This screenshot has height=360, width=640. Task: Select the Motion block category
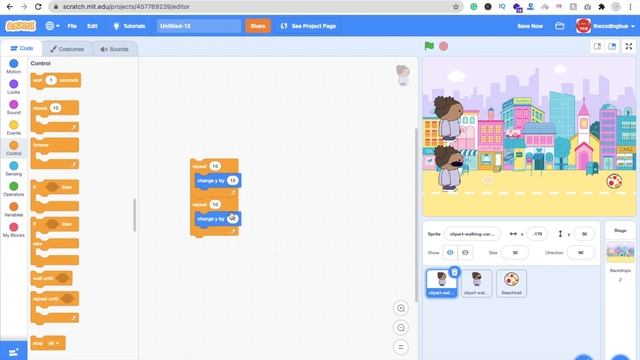click(13, 66)
